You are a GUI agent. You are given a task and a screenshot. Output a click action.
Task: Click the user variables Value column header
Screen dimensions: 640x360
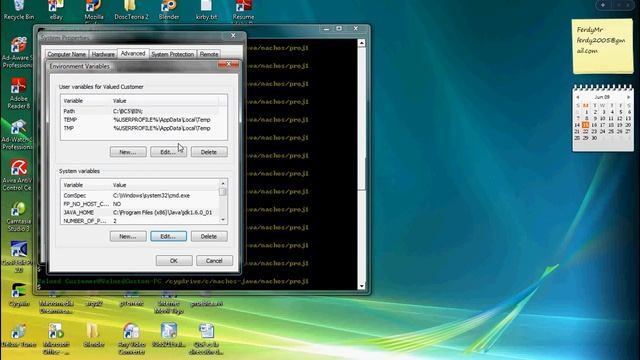pyautogui.click(x=164, y=100)
